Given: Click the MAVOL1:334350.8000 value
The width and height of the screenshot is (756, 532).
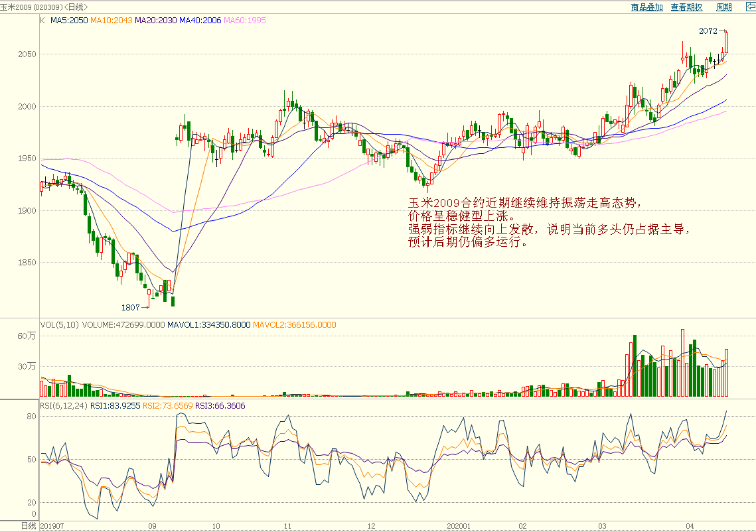Looking at the screenshot, I should coord(209,325).
